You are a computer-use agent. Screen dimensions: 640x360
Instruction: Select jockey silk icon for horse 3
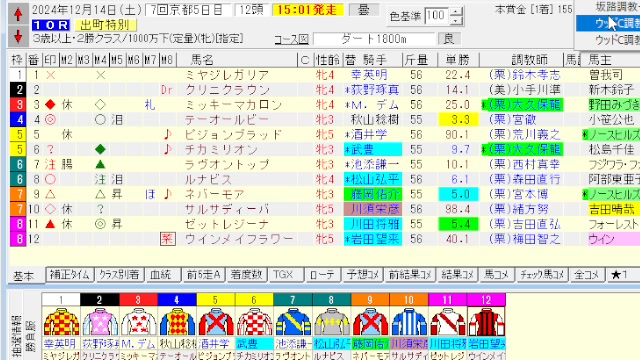point(138,322)
